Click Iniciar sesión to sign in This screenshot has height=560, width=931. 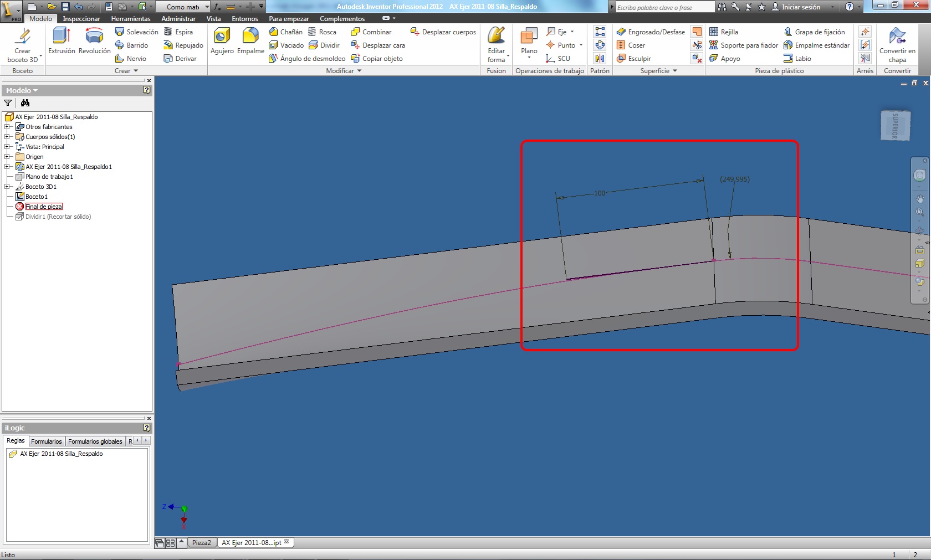800,7
